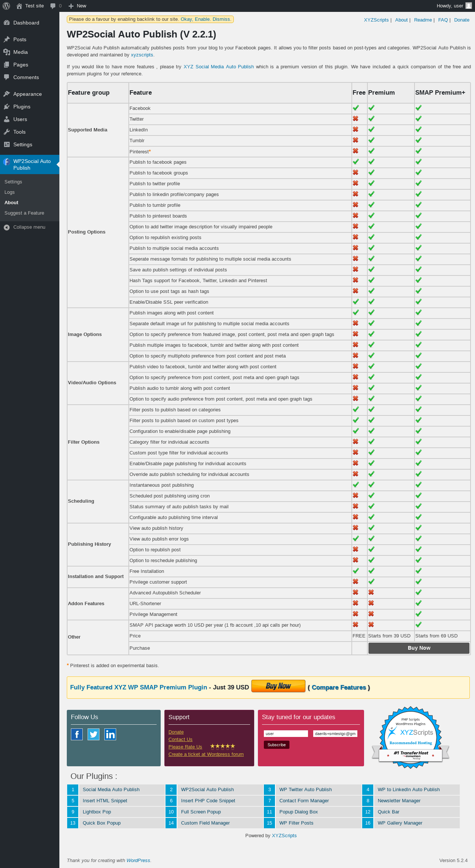Open the WordPress footer link

[x=138, y=861]
